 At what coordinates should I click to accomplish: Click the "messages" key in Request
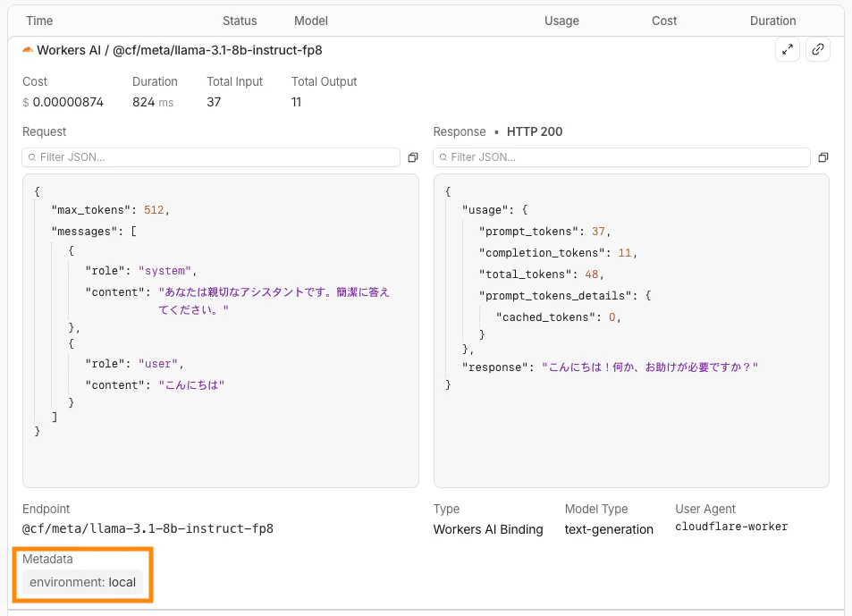click(x=84, y=232)
